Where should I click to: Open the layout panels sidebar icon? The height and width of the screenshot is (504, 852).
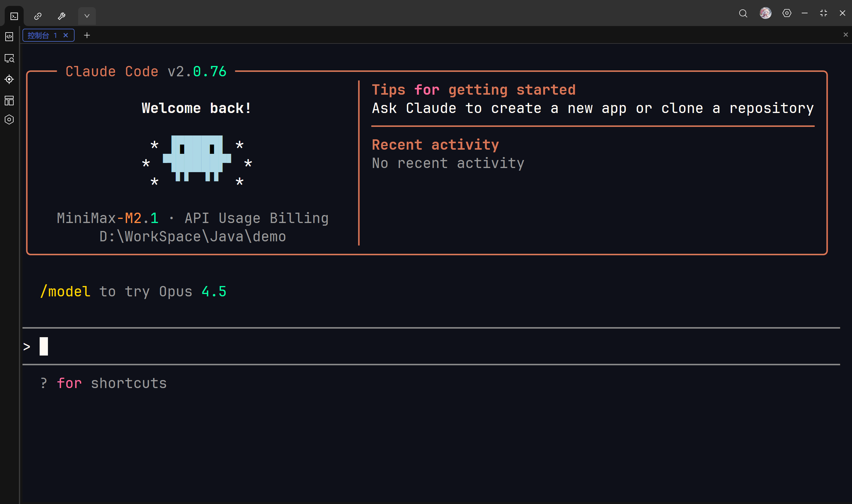pos(9,101)
